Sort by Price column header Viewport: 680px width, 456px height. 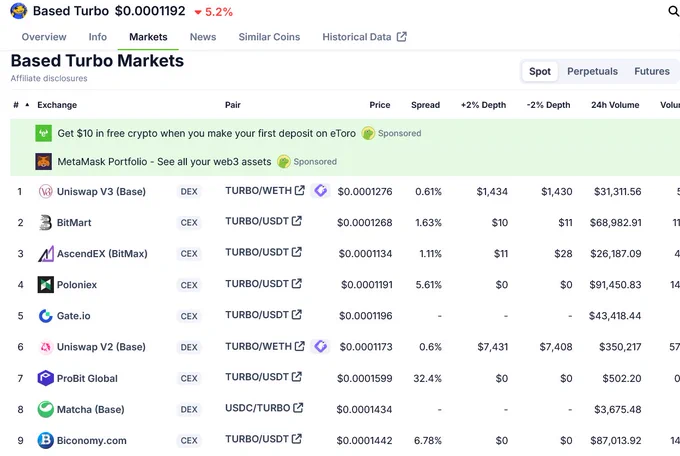click(380, 105)
